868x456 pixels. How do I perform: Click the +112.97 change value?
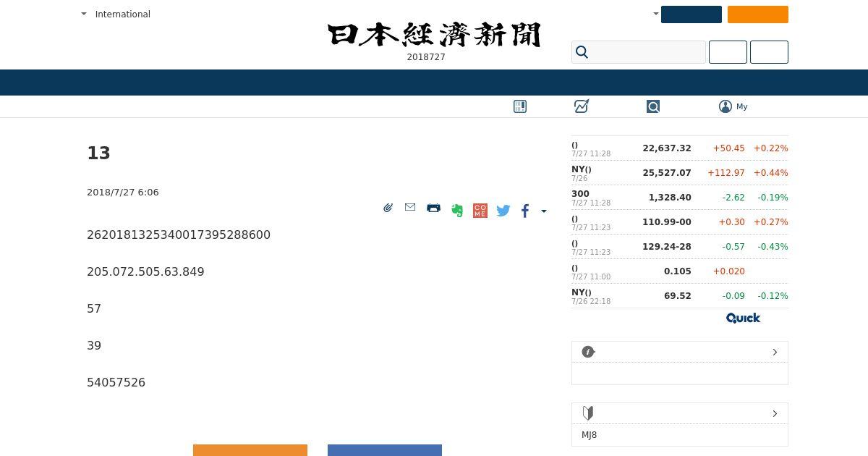726,173
